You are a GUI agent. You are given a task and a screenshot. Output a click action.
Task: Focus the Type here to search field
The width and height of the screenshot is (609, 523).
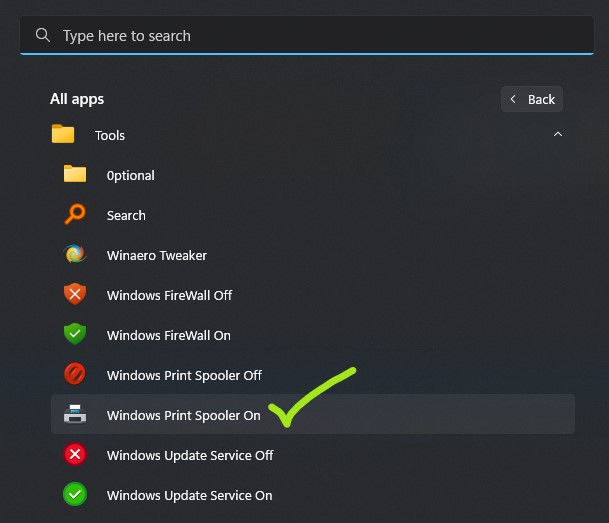[307, 35]
